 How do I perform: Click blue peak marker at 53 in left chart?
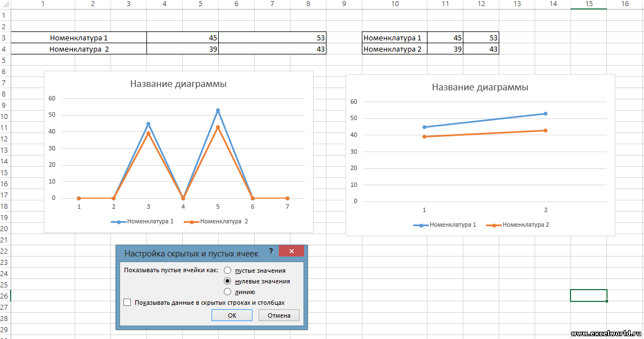[218, 111]
